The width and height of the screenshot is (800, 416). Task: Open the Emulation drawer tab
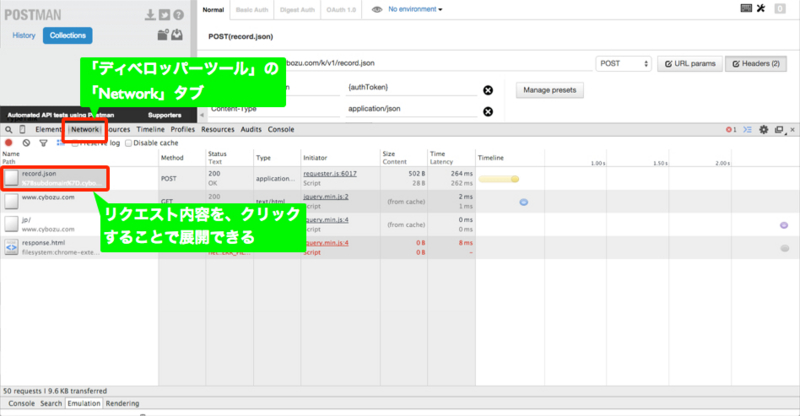coord(84,403)
